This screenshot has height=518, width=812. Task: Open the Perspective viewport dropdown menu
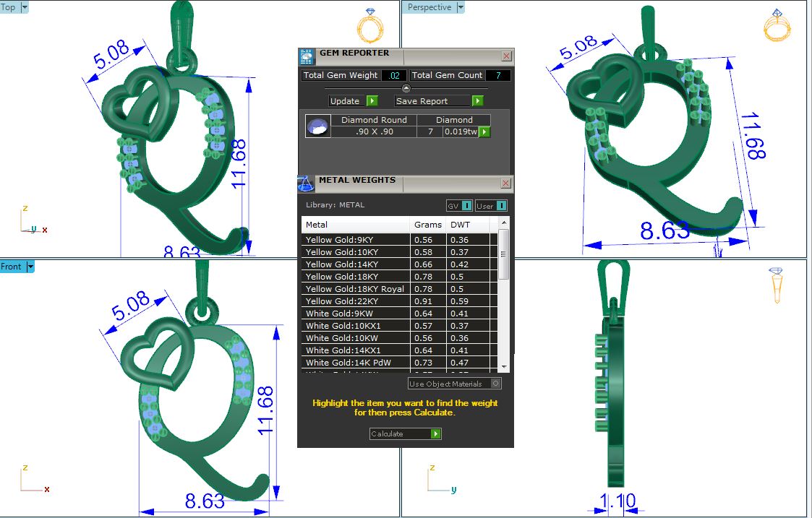point(460,7)
